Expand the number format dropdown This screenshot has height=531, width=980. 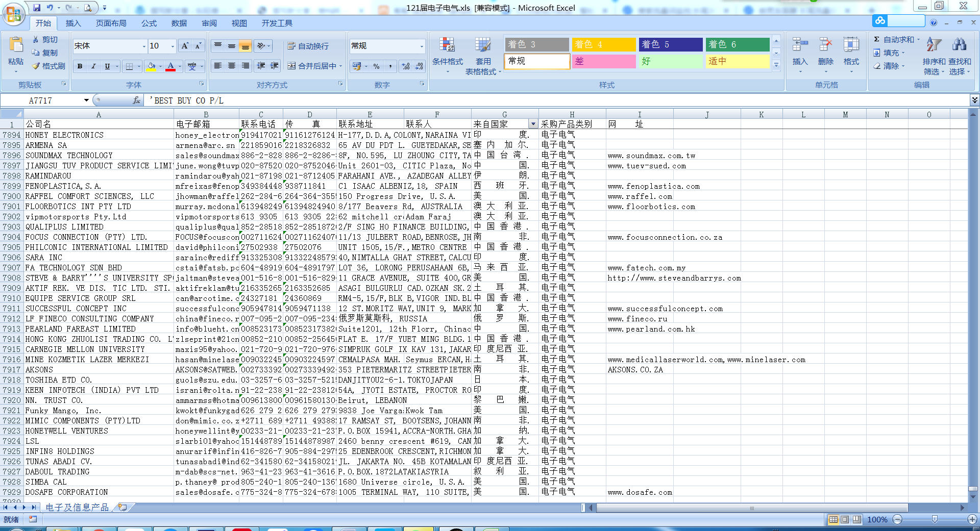422,46
